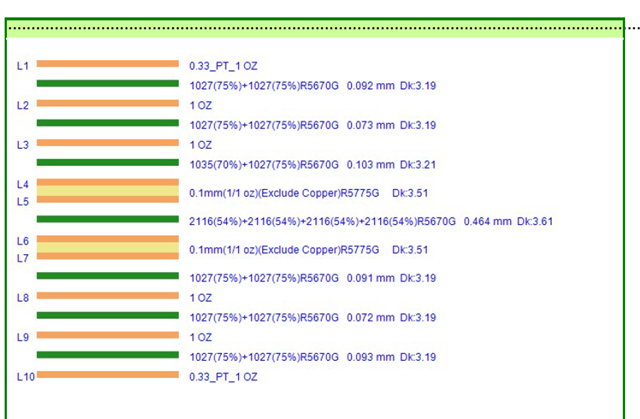This screenshot has height=419, width=640.
Task: Click the 1 OZ text beside L2
Action: tap(200, 106)
